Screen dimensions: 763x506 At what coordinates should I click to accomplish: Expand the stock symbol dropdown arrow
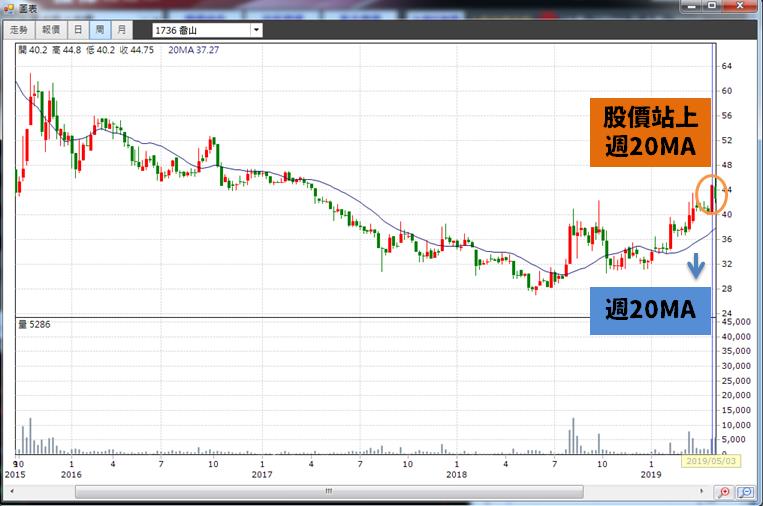pyautogui.click(x=256, y=31)
